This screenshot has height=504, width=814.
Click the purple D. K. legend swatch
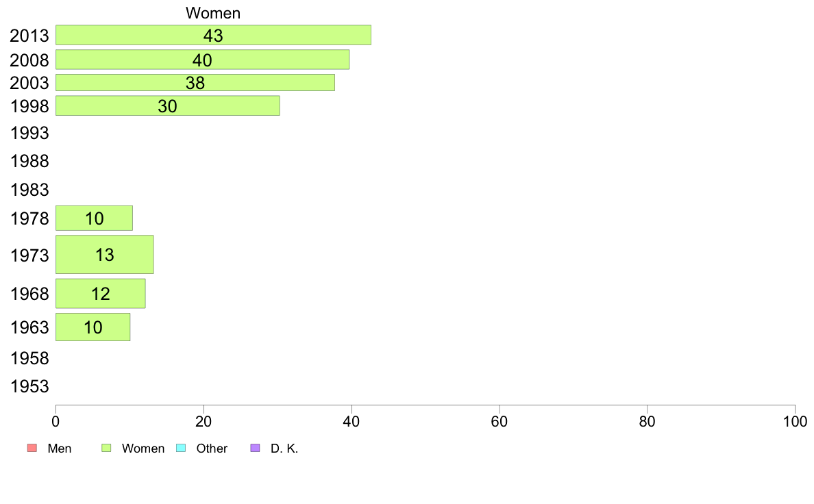(x=256, y=448)
